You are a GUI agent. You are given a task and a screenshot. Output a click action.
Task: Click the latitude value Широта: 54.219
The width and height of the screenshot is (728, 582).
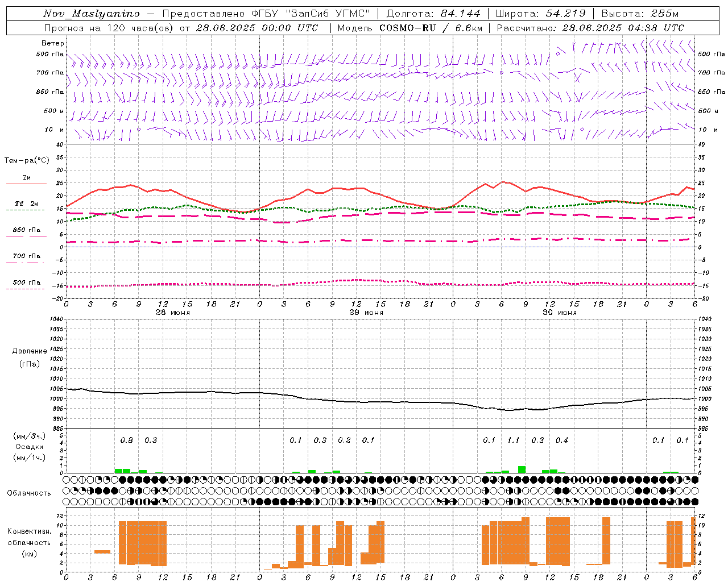pyautogui.click(x=540, y=14)
